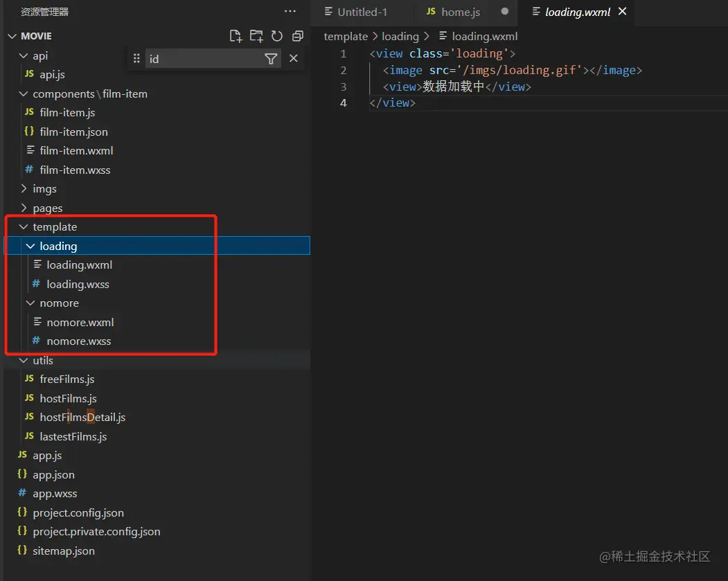
Task: Click the New Folder icon in explorer header
Action: 256,36
